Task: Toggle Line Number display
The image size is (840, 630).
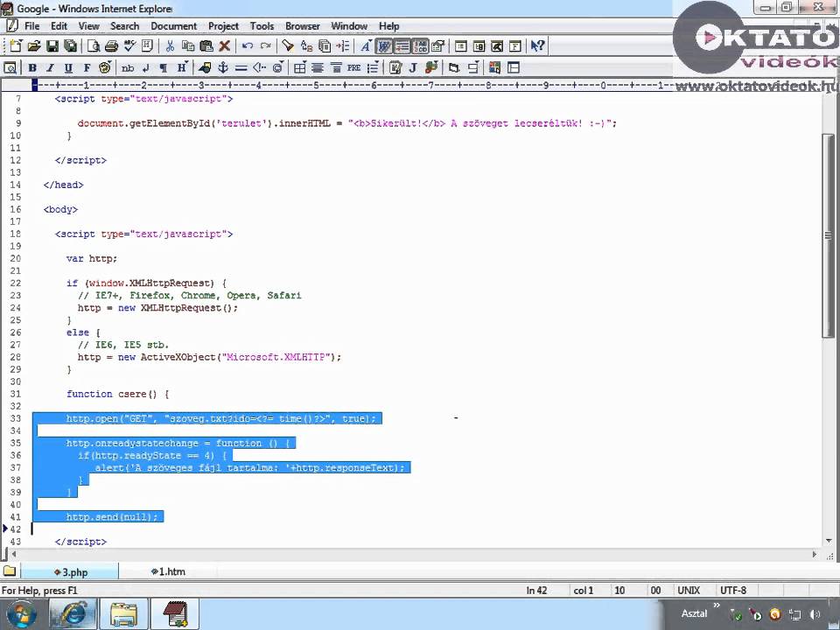Action: click(420, 46)
